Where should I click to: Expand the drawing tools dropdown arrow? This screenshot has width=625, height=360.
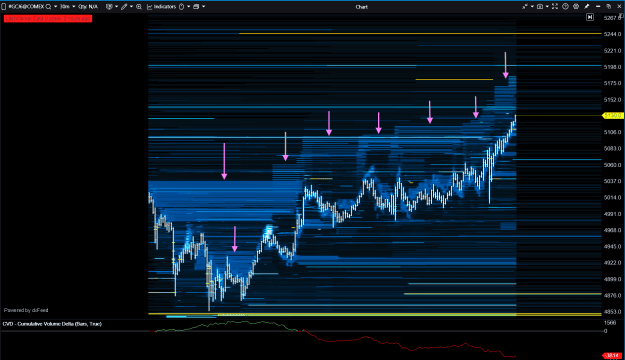coord(131,6)
